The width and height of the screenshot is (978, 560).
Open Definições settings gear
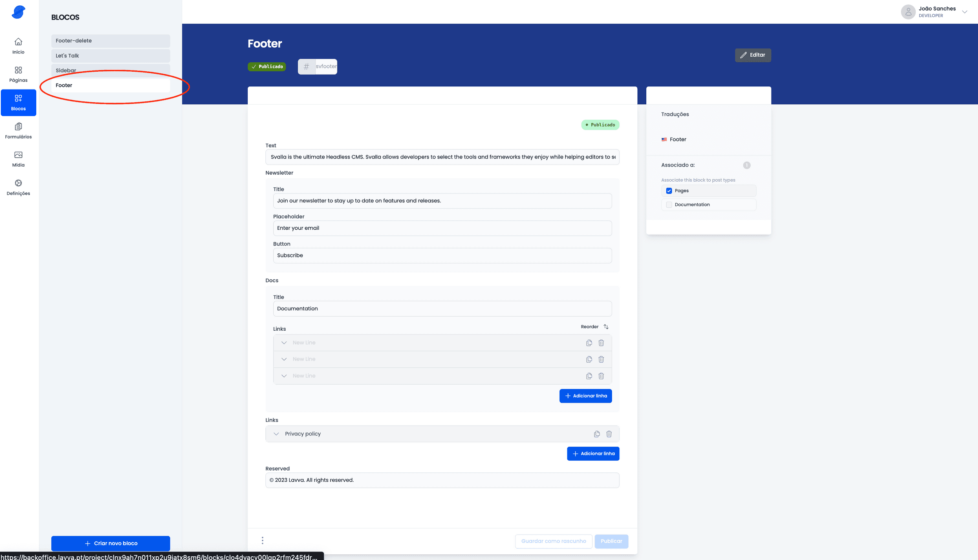pos(18,183)
